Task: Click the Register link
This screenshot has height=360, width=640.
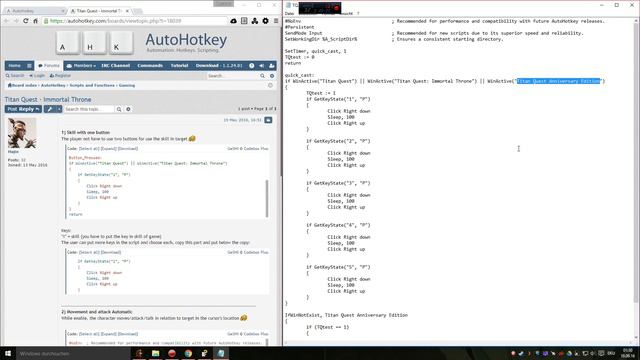Action: [x=60, y=76]
